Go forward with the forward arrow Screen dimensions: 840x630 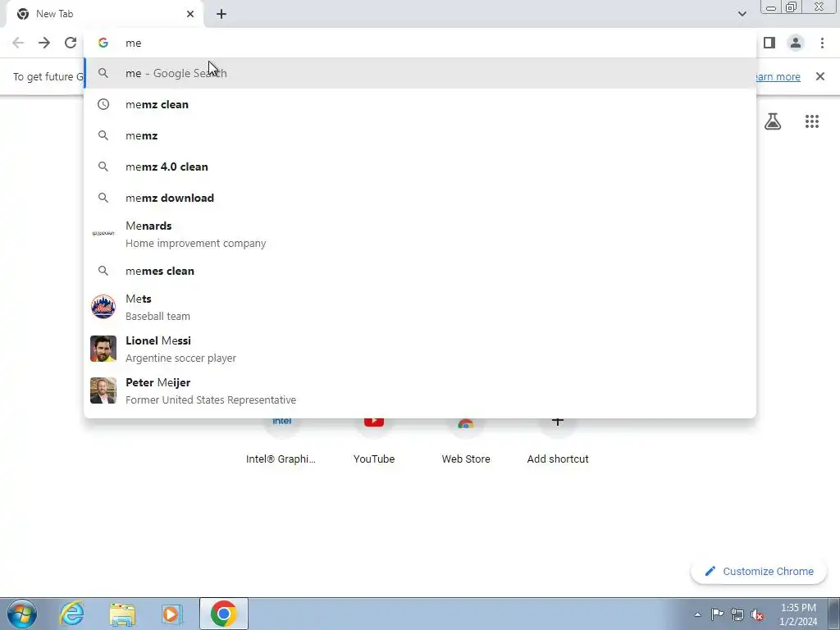tap(44, 43)
